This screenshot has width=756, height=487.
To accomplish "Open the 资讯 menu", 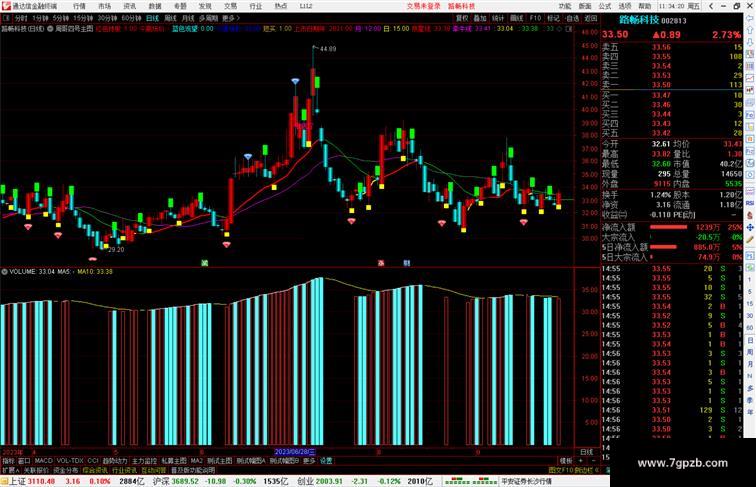I will tap(129, 6).
